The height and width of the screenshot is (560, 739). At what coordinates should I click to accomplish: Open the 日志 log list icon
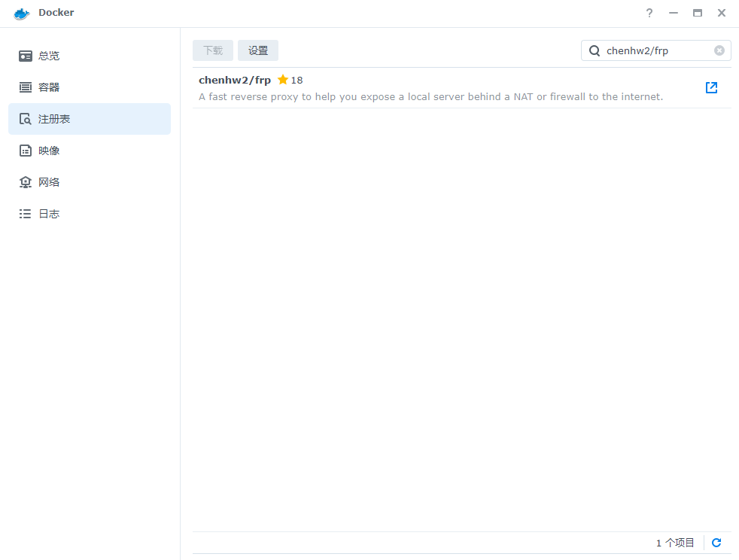coord(26,214)
